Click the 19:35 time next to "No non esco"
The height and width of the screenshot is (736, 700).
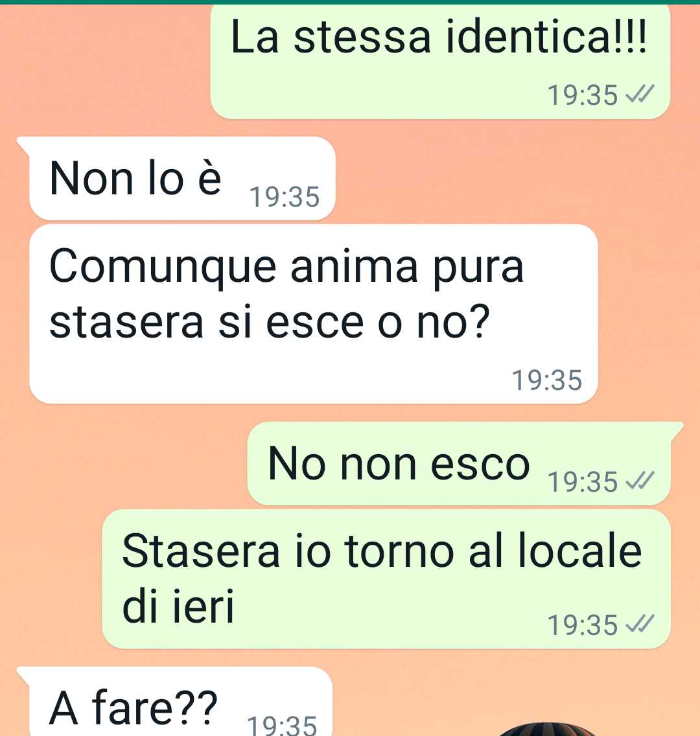coord(583,481)
